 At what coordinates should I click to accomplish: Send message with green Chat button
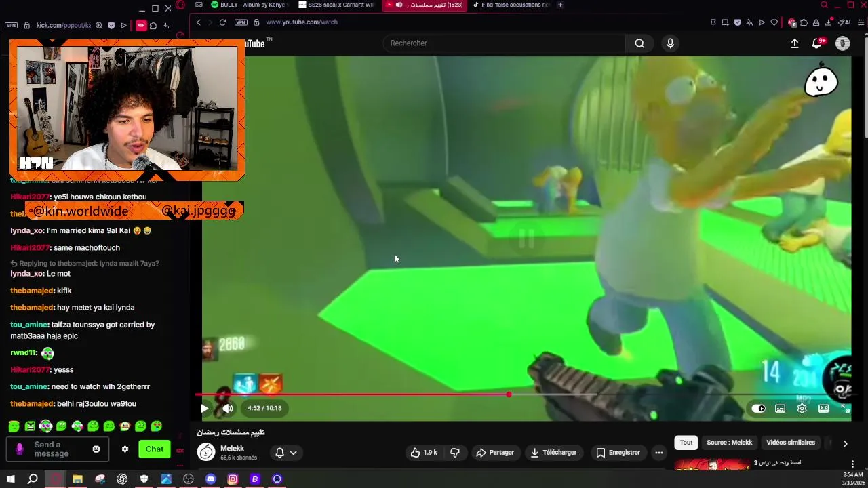[x=155, y=449]
